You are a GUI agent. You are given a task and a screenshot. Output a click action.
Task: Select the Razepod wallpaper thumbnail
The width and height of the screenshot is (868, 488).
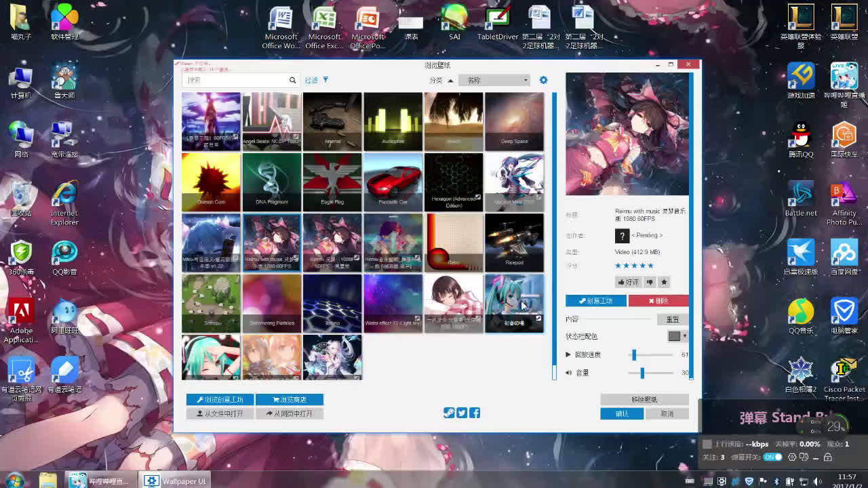coord(514,243)
